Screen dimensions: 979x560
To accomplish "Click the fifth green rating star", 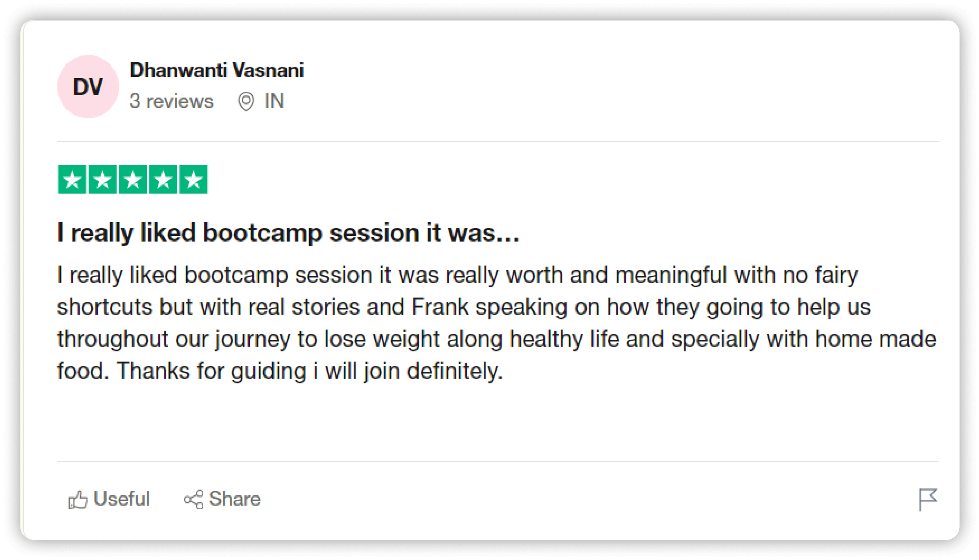I will point(193,180).
